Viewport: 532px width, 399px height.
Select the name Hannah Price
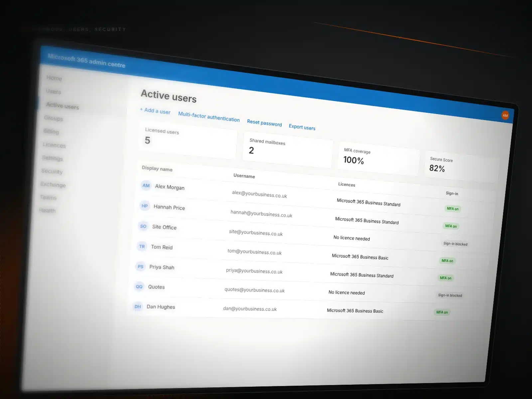[x=169, y=207]
